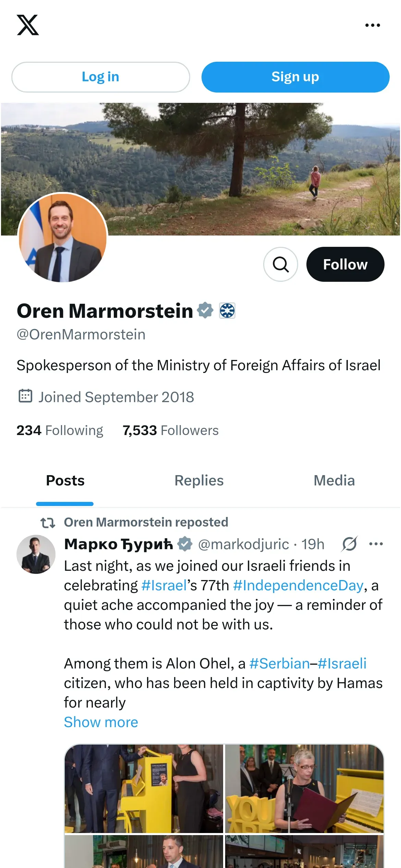Screen dimensions: 401x868
Task: Click the Log in button
Action: click(100, 77)
